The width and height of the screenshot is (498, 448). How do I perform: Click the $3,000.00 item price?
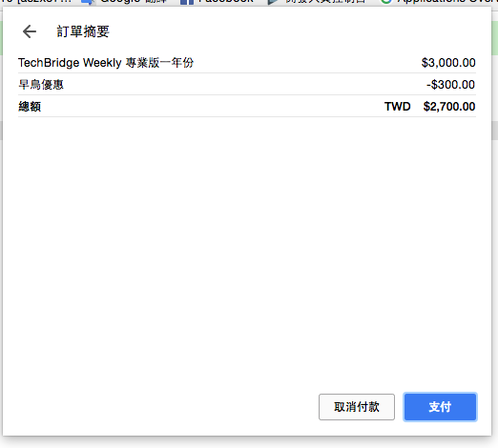pos(448,63)
